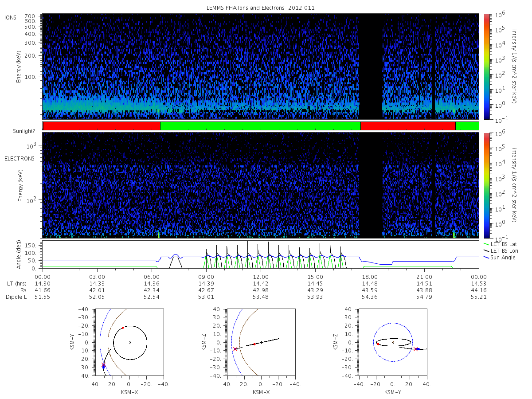Click the long green Sunlight bar segment
This screenshot has width=532, height=399.
coord(260,126)
